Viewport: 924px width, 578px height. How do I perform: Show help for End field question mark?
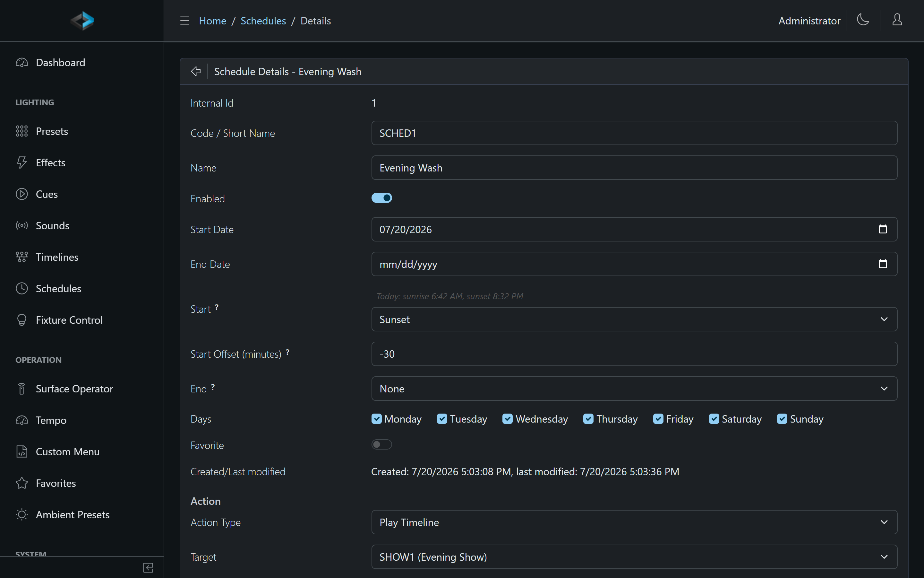tap(213, 387)
